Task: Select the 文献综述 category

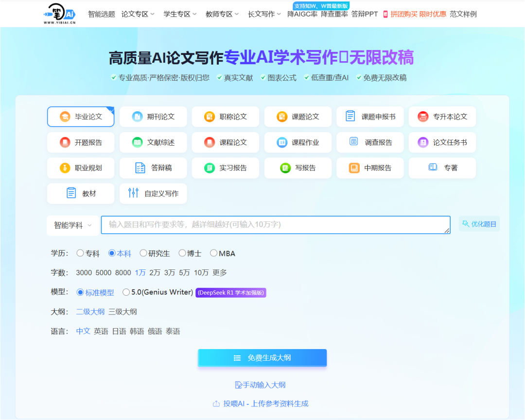Action: click(x=153, y=142)
